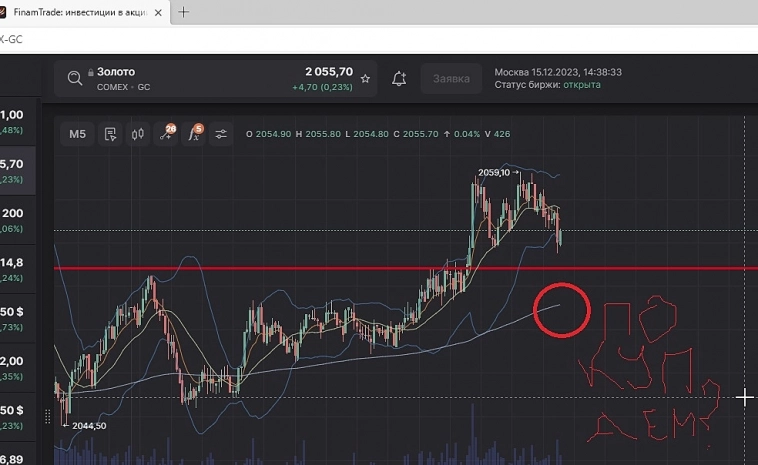Select the watchlist row showing 200
758x465 pixels.
[x=17, y=220]
